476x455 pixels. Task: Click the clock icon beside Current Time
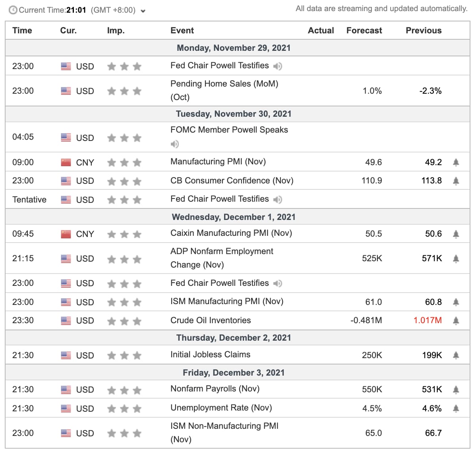(x=13, y=10)
